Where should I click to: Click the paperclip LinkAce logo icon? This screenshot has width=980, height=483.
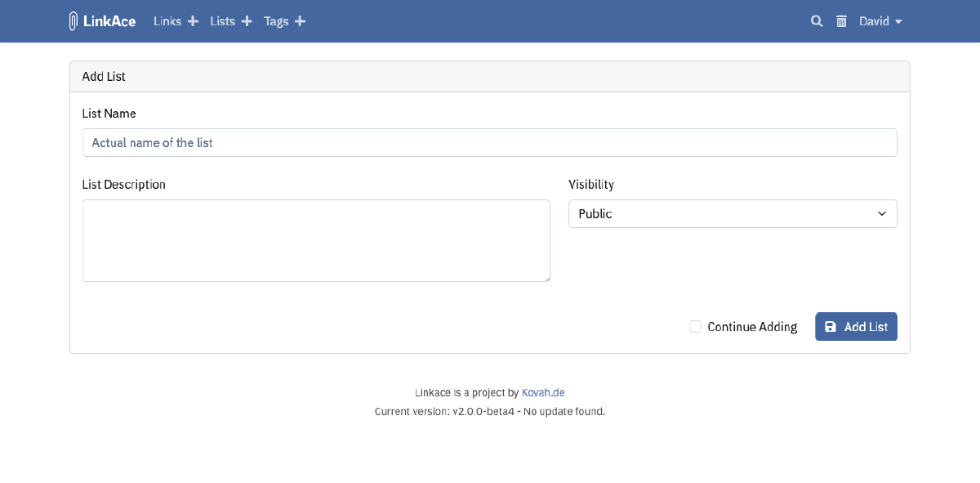[73, 20]
